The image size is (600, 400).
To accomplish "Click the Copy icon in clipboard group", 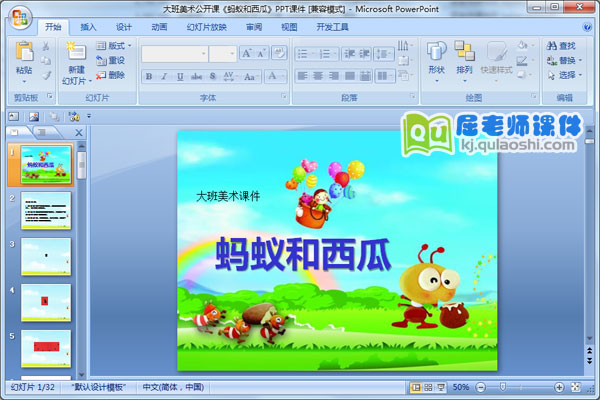I will [46, 60].
